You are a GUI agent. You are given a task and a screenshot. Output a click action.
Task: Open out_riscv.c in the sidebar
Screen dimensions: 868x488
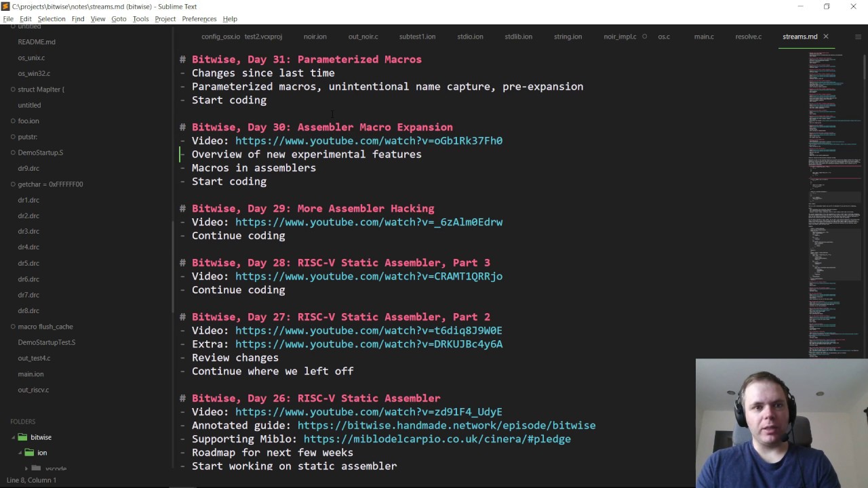(x=33, y=390)
